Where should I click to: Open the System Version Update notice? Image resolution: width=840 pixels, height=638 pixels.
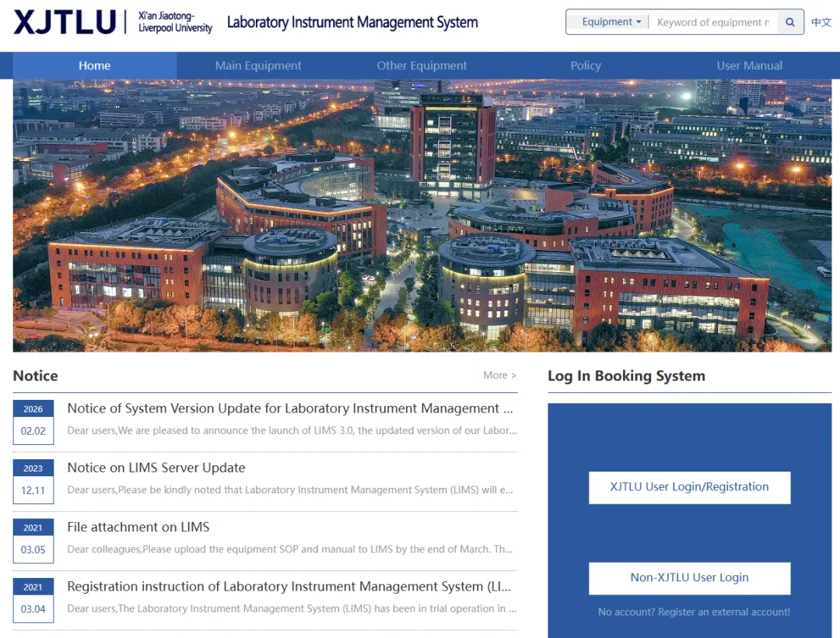pos(289,408)
